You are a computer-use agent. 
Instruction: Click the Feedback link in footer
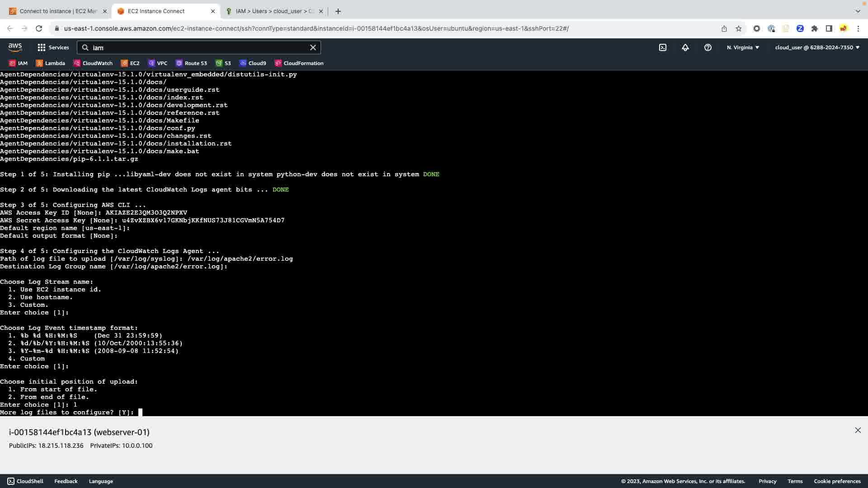click(66, 481)
